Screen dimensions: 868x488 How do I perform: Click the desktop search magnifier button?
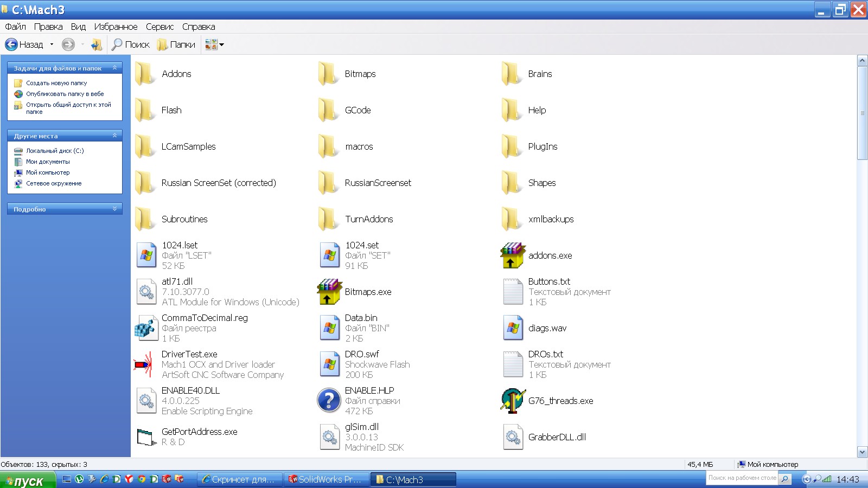[x=784, y=479]
